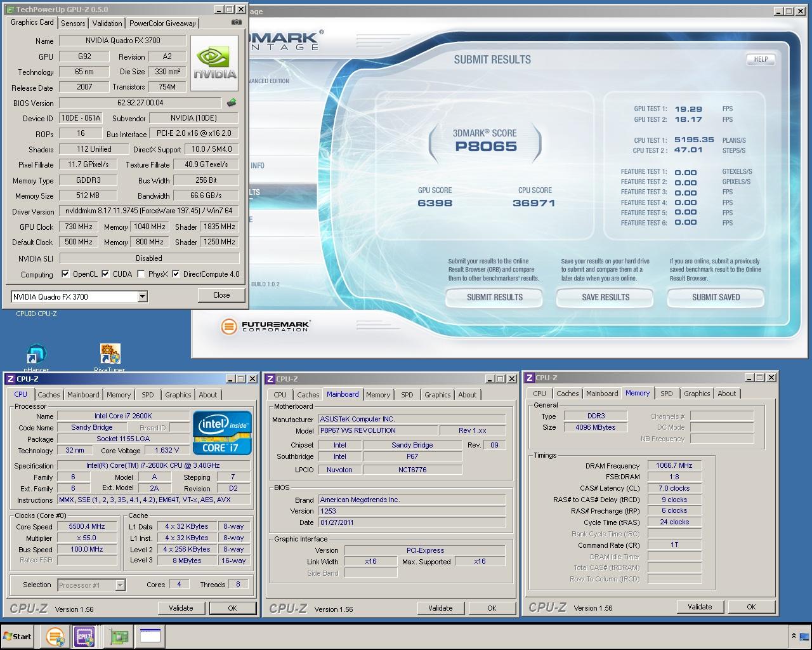Click the Futuremark Corporation logo
Screen dimensions: 812x650
[x=265, y=326]
